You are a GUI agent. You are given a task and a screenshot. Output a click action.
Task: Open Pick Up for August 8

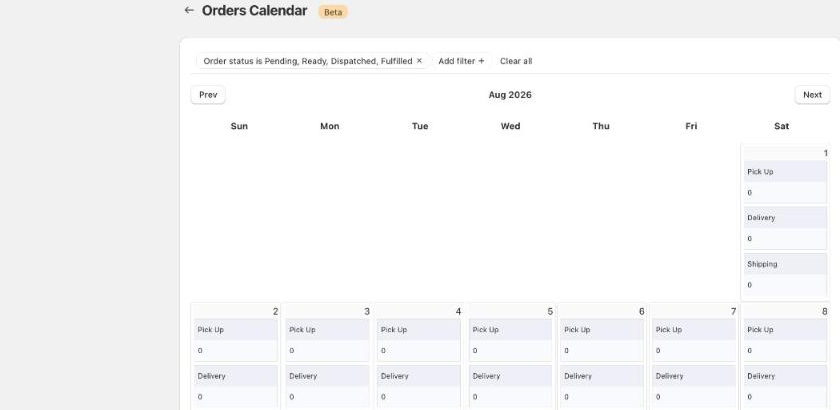click(x=785, y=340)
